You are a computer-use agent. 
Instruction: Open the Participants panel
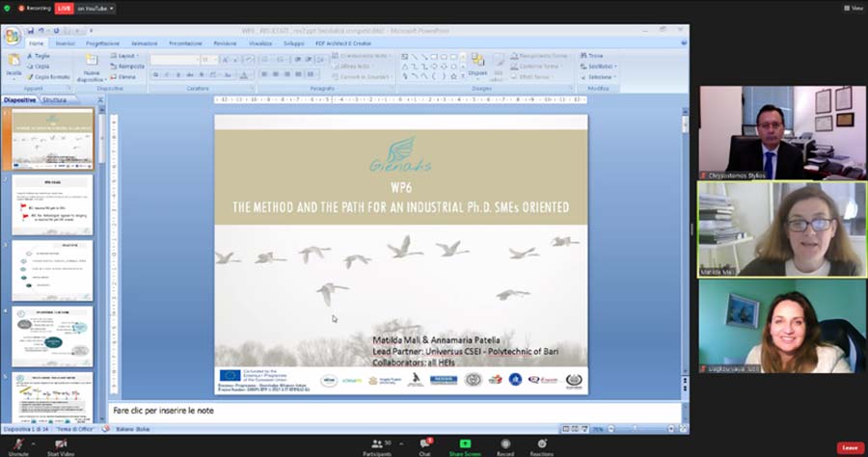pos(377,444)
